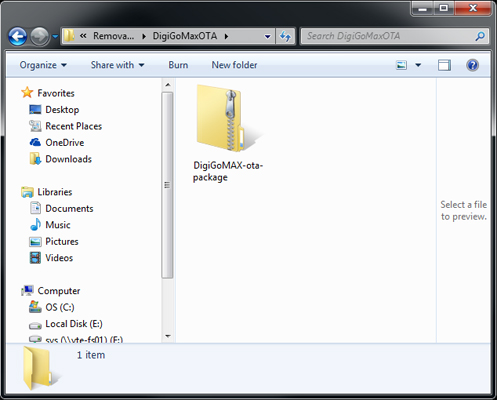Expand arrow after Remova... breadcrumb
This screenshot has height=400, width=497.
point(144,36)
